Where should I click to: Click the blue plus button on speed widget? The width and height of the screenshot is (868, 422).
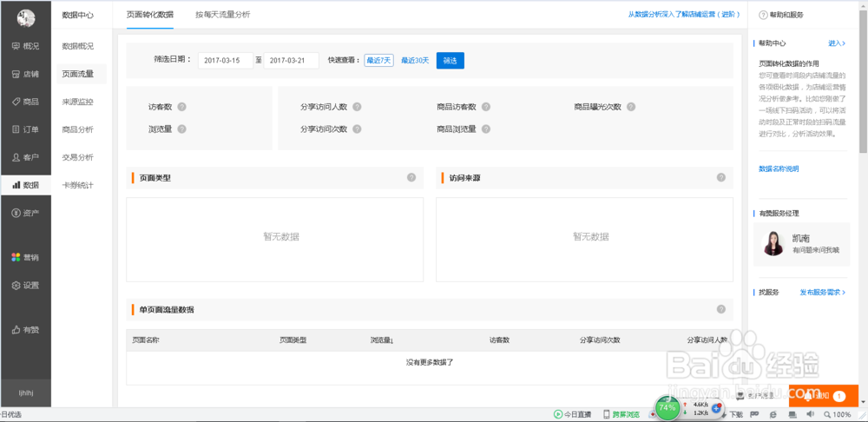point(716,408)
